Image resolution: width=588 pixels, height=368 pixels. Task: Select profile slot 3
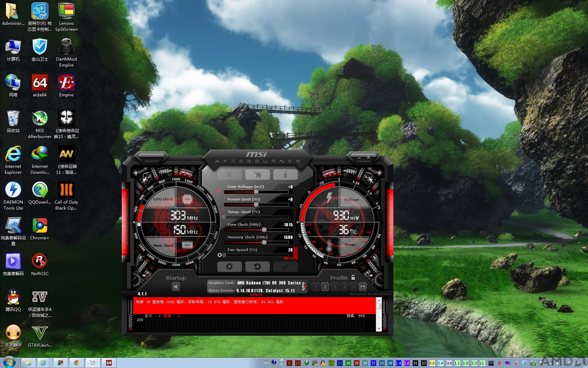click(x=335, y=287)
